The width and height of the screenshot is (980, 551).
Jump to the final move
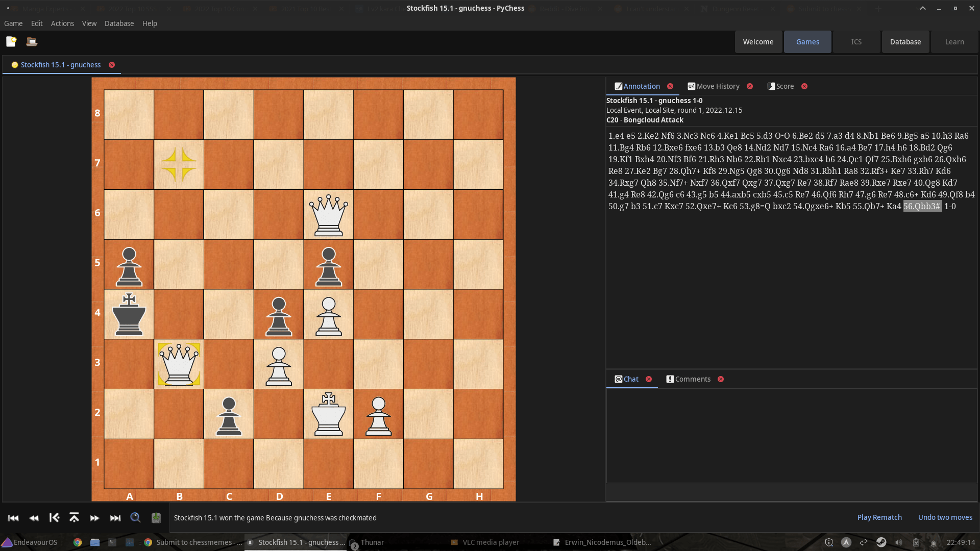click(x=115, y=517)
